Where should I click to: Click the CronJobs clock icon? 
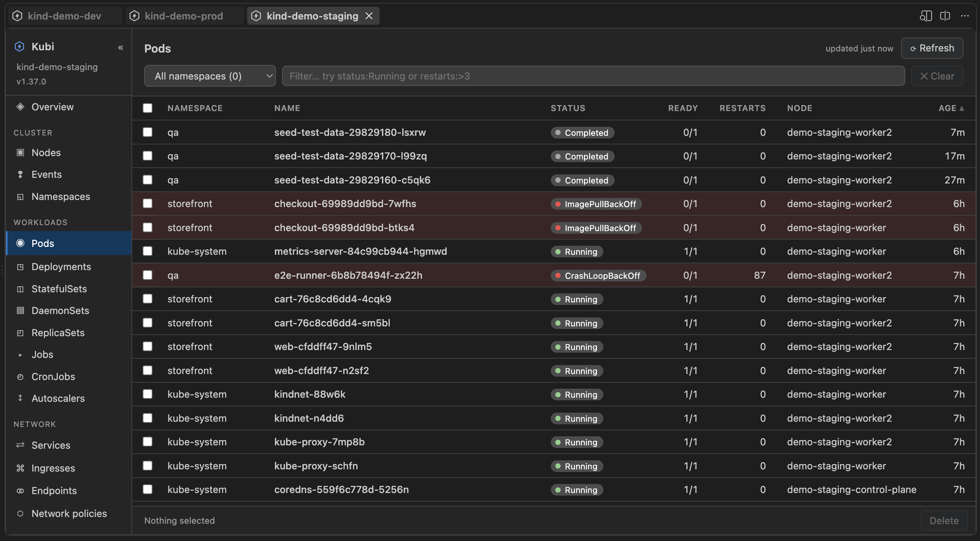point(20,377)
